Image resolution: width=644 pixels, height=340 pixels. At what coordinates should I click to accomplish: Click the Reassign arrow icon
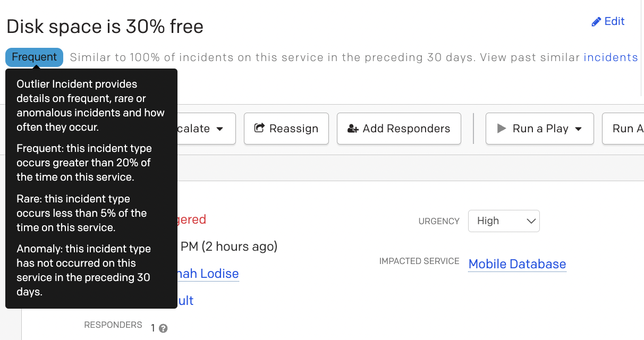coord(260,128)
